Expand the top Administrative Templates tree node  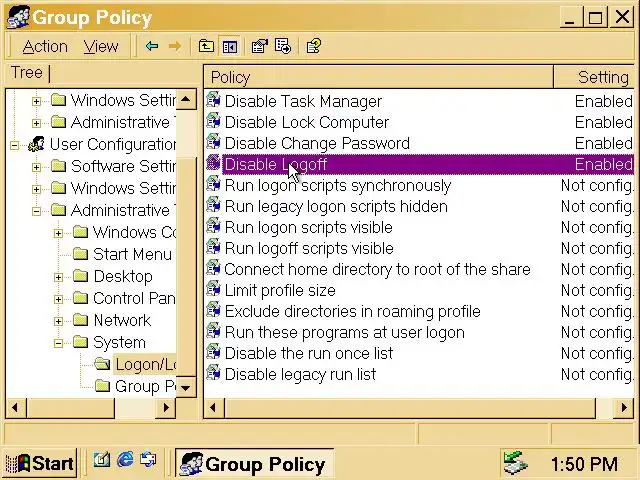[36, 123]
